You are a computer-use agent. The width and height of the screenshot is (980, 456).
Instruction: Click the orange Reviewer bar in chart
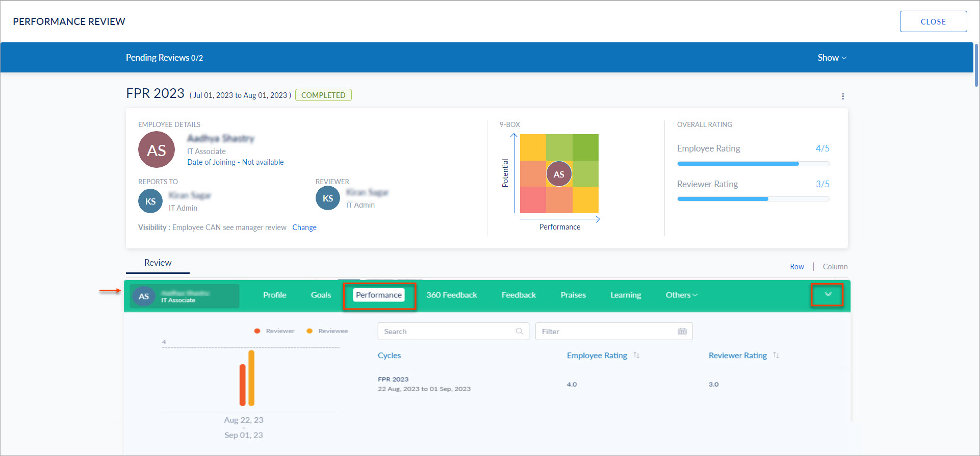[243, 385]
